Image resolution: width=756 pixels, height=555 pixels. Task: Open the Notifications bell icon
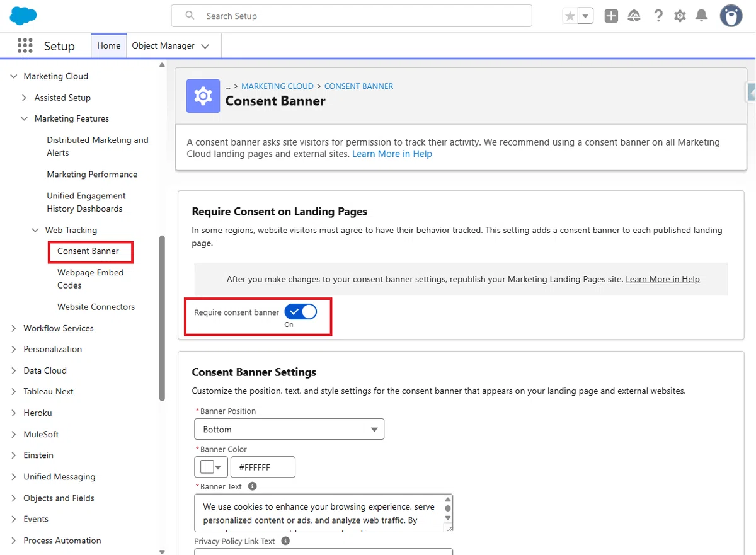click(x=701, y=16)
